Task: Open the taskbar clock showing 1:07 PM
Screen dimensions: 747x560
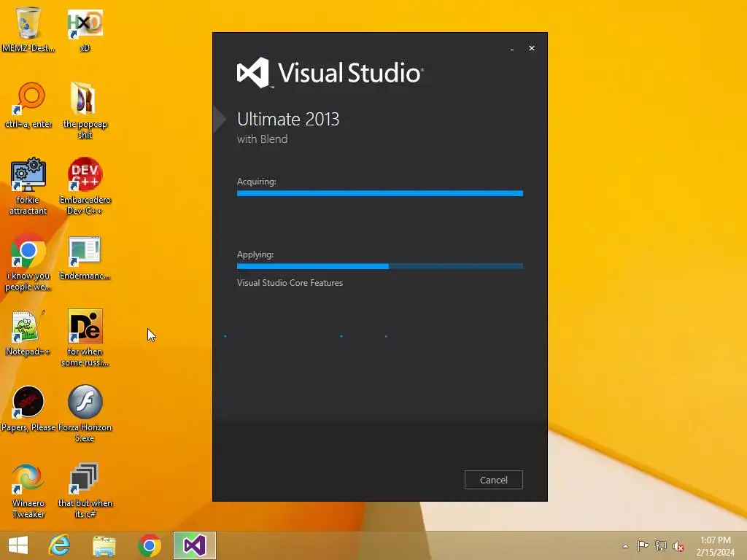Action: click(715, 546)
